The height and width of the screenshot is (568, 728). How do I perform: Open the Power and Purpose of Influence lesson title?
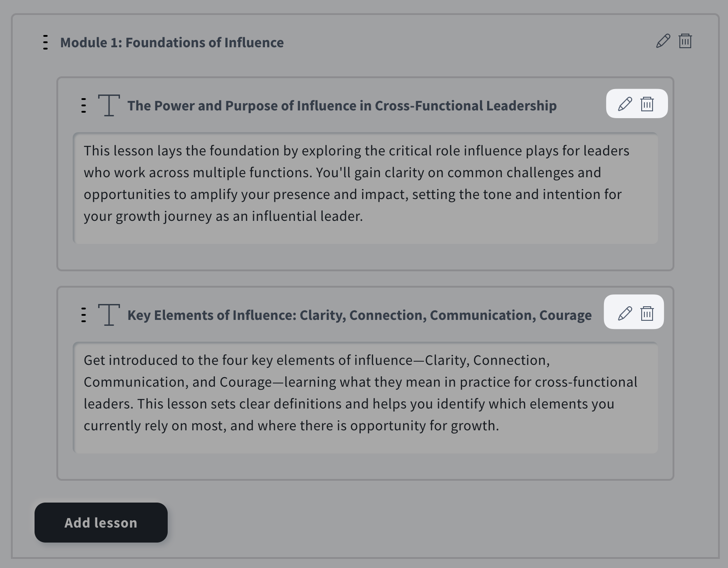pos(342,105)
